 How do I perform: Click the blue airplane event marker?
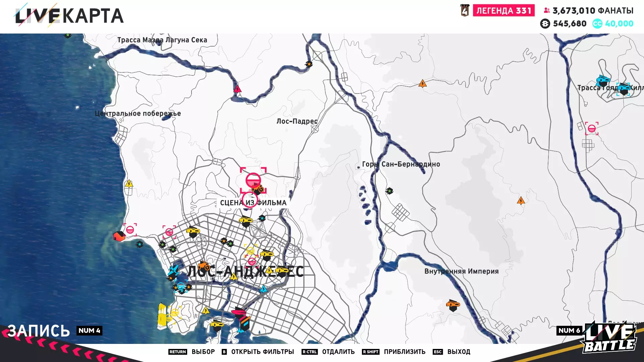[x=174, y=269]
